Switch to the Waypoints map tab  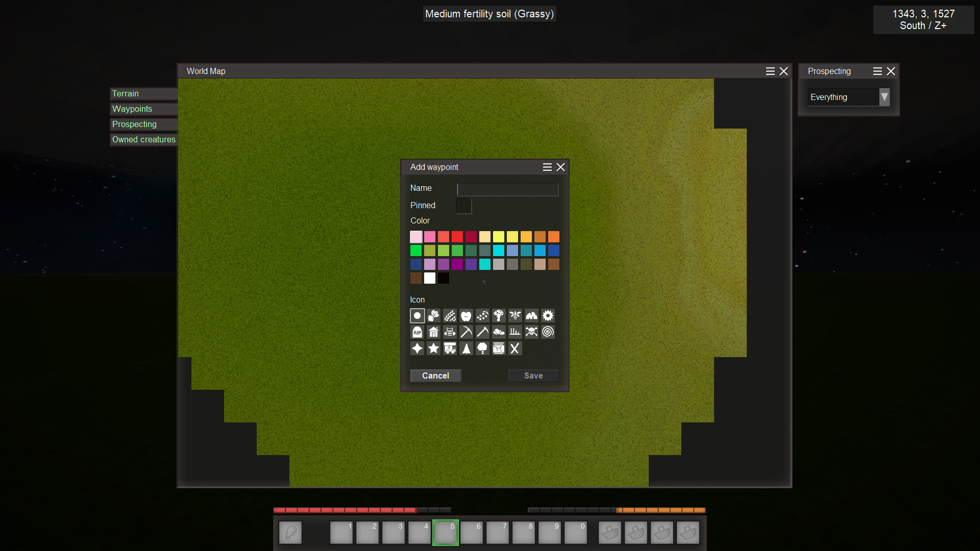132,109
